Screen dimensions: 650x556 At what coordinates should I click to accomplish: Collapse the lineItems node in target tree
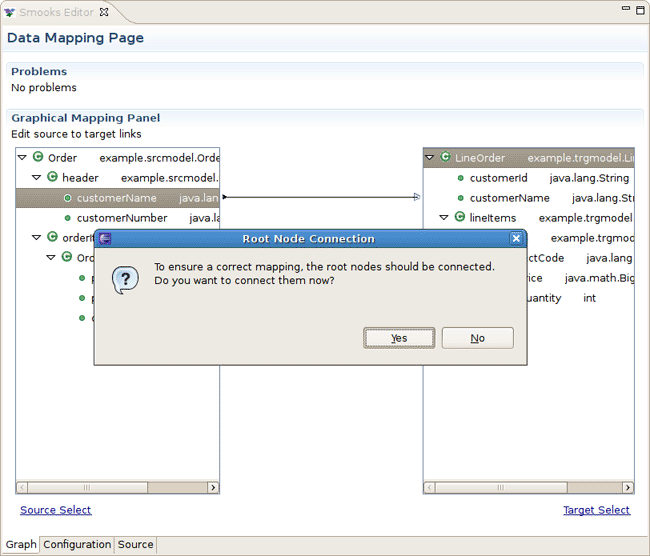point(444,217)
